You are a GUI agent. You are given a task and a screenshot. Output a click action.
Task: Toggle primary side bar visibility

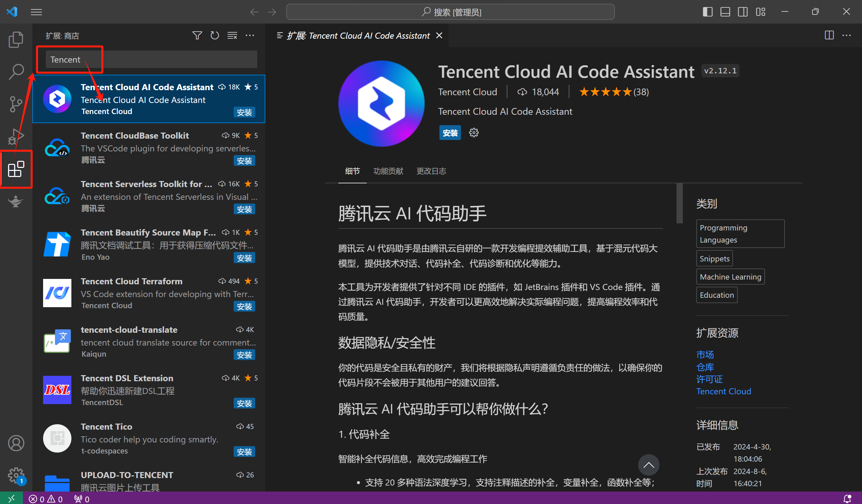tap(707, 12)
